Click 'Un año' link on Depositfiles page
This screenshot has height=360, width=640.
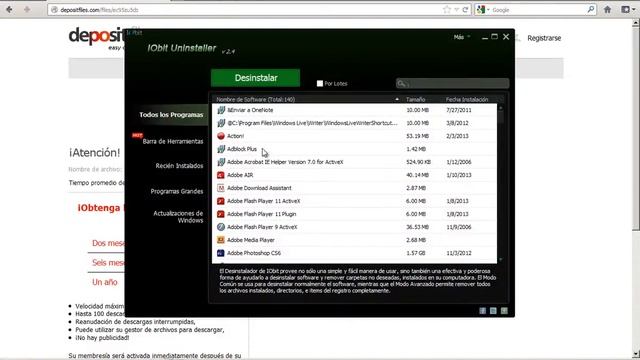pos(105,282)
